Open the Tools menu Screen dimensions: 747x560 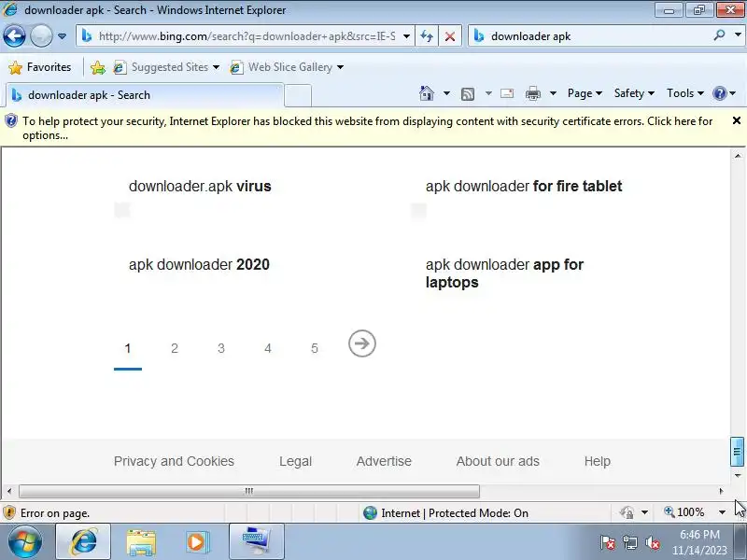(x=684, y=93)
